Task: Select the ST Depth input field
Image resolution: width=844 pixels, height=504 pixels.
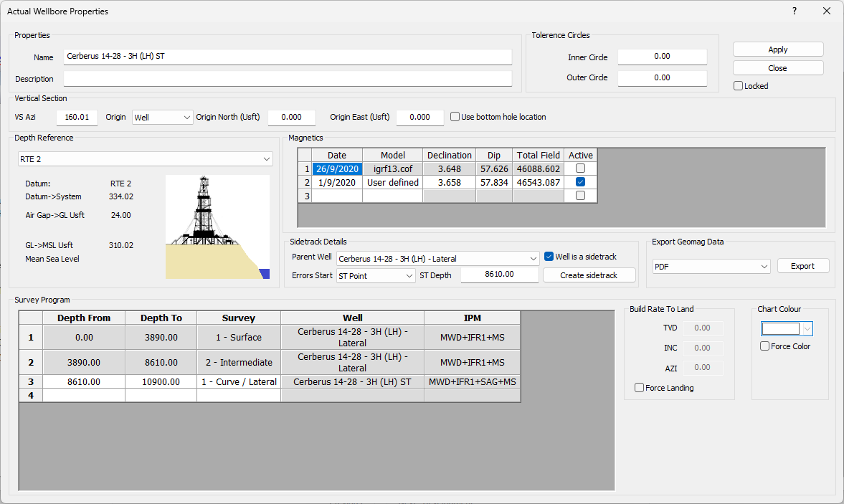Action: [x=499, y=275]
